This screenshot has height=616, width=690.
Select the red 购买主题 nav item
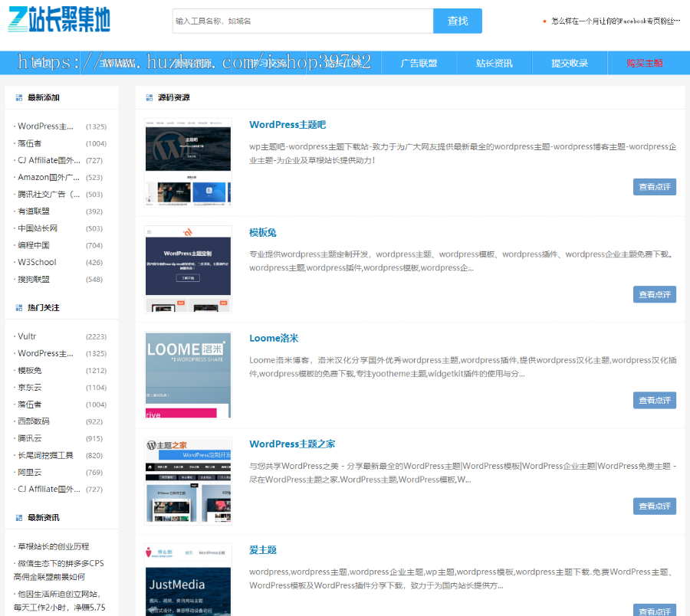pos(645,64)
